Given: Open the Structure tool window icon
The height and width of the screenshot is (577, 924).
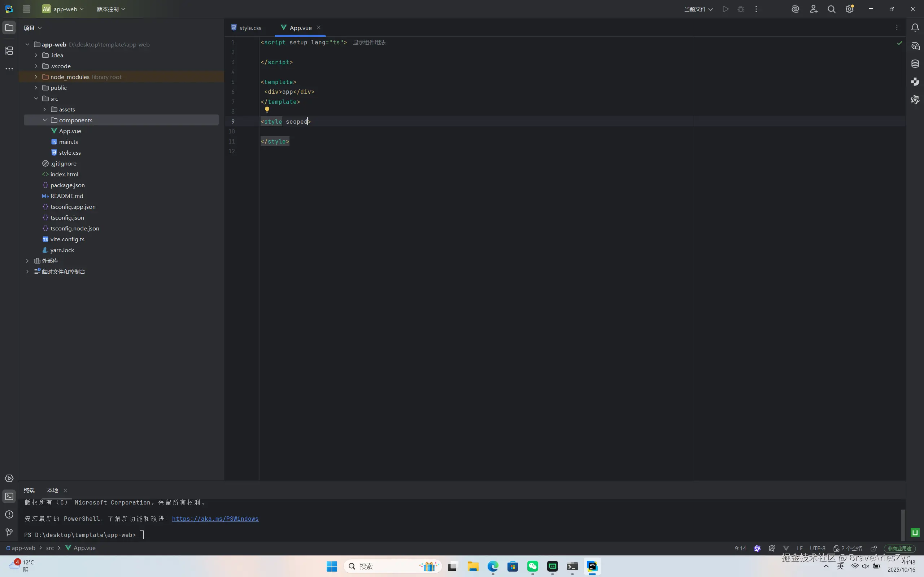Looking at the screenshot, I should point(9,51).
